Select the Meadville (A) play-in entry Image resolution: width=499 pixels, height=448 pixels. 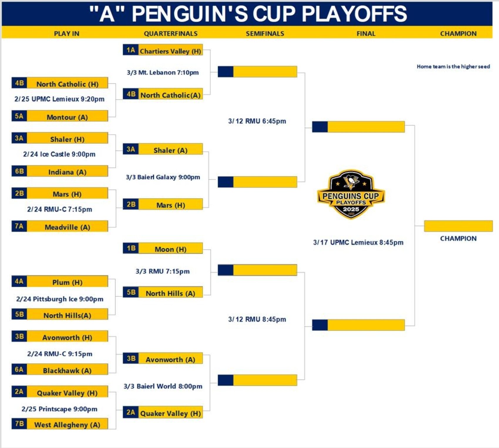click(x=60, y=226)
